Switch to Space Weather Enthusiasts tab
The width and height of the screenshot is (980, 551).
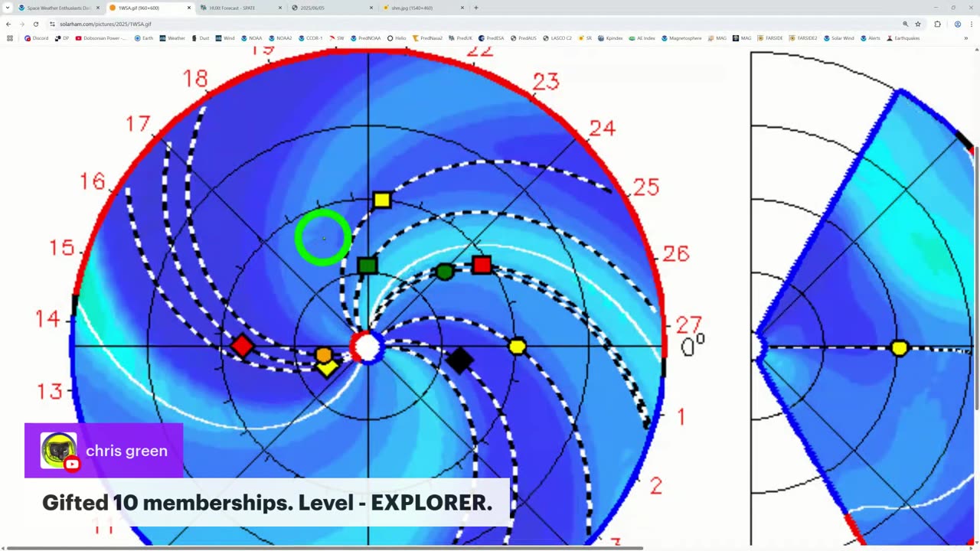tap(58, 8)
